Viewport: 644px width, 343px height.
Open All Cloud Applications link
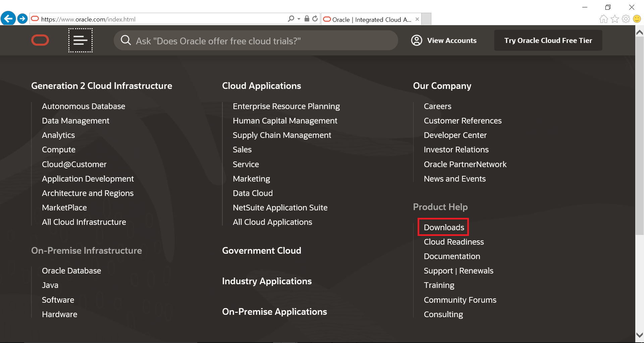click(272, 222)
